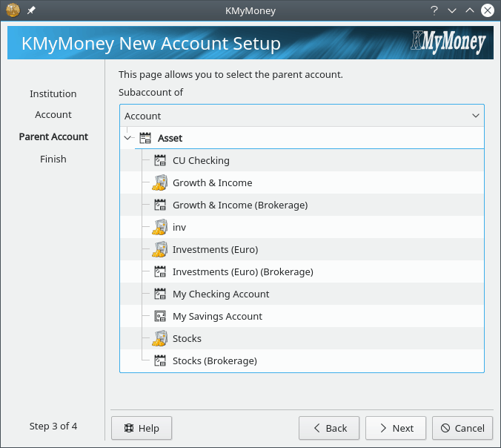Click the Stocks investment coins icon
501x448 pixels.
coord(160,338)
